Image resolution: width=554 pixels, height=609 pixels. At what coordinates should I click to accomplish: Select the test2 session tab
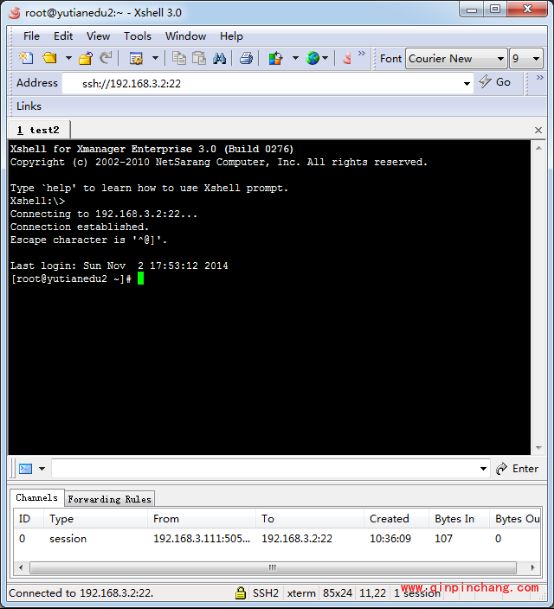pos(39,130)
